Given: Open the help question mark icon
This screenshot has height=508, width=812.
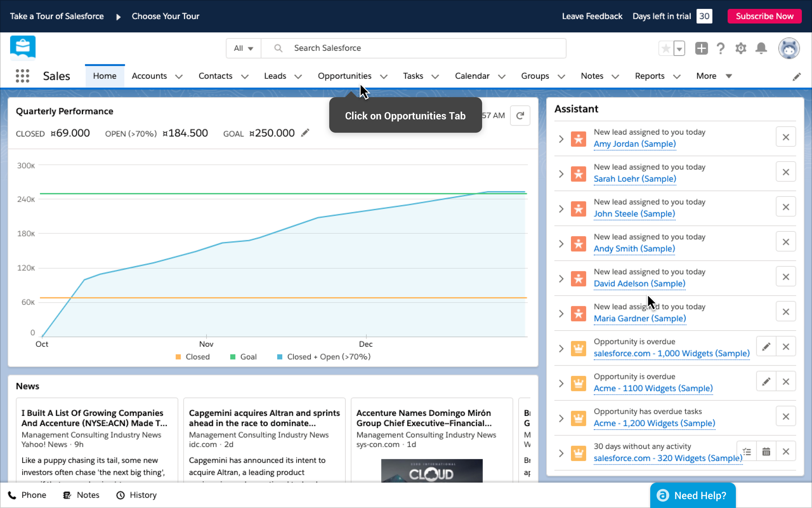Looking at the screenshot, I should pyautogui.click(x=721, y=48).
